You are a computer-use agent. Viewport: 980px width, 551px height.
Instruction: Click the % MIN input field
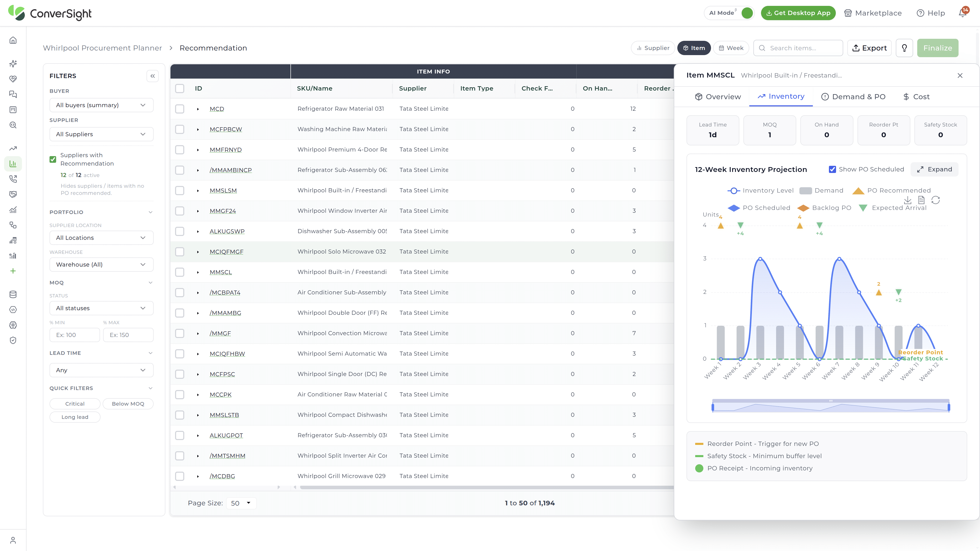point(75,335)
